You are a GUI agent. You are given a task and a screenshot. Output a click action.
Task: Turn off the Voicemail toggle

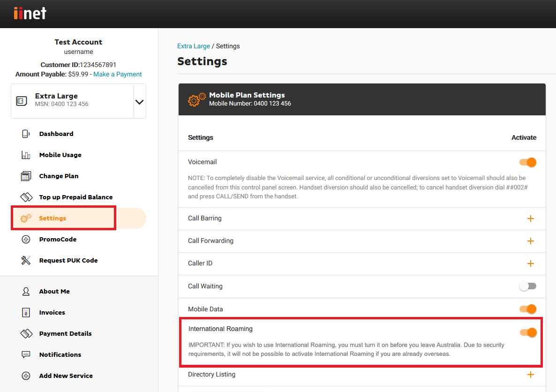tap(528, 162)
